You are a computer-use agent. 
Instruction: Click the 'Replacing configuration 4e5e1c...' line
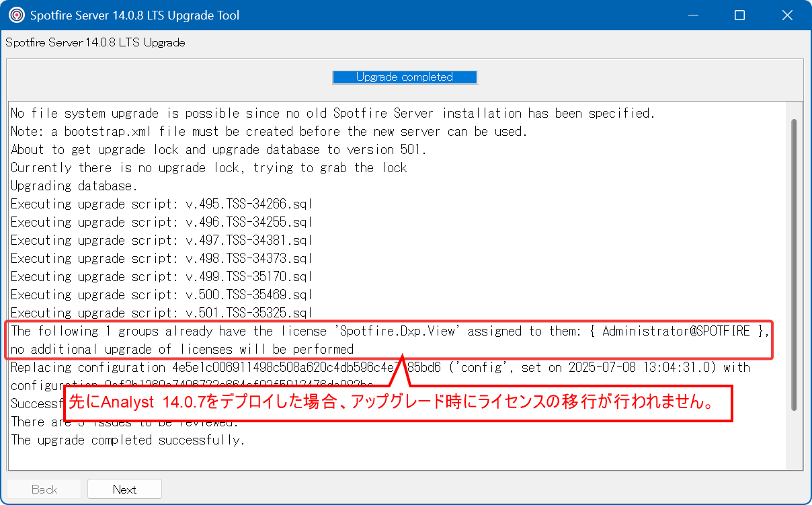pos(380,367)
